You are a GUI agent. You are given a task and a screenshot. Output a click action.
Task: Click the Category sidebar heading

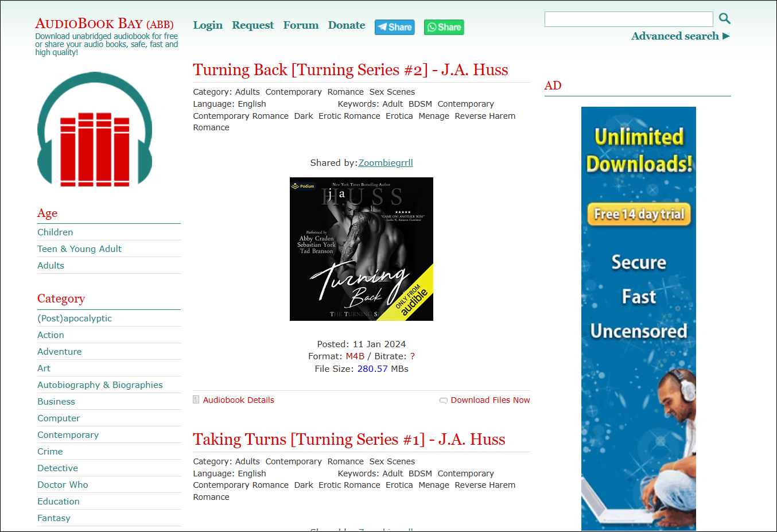(61, 298)
